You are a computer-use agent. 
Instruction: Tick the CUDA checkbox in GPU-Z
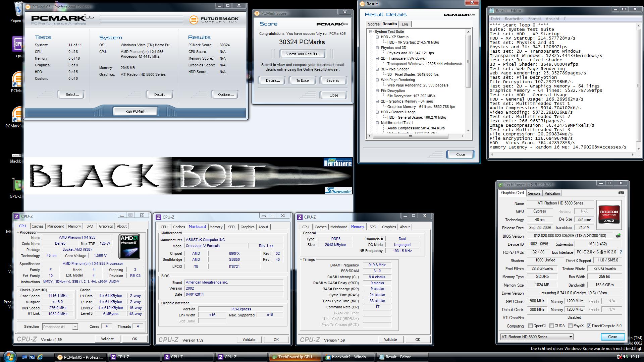[551, 326]
